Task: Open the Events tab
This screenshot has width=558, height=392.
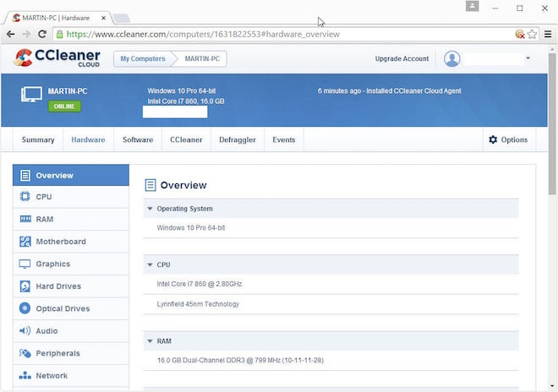Action: pos(283,139)
